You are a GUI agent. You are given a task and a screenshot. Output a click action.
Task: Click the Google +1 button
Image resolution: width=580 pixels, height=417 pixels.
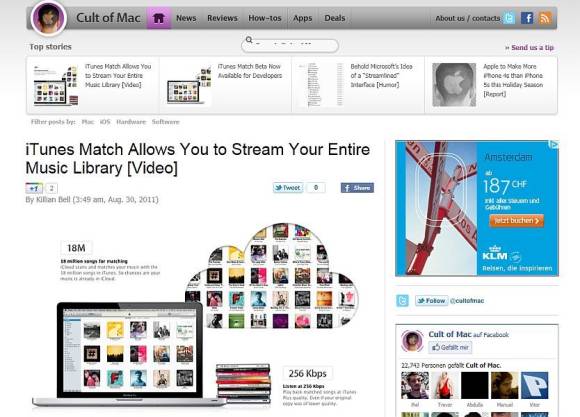[34, 188]
